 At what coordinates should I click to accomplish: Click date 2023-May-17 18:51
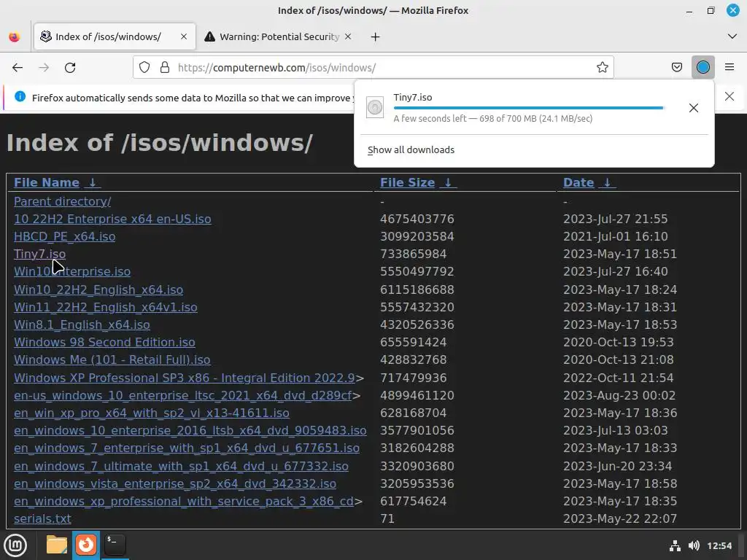coord(620,254)
